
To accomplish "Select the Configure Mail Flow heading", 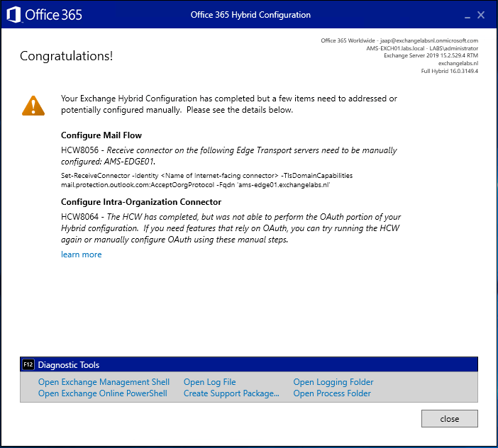I will tap(101, 135).
